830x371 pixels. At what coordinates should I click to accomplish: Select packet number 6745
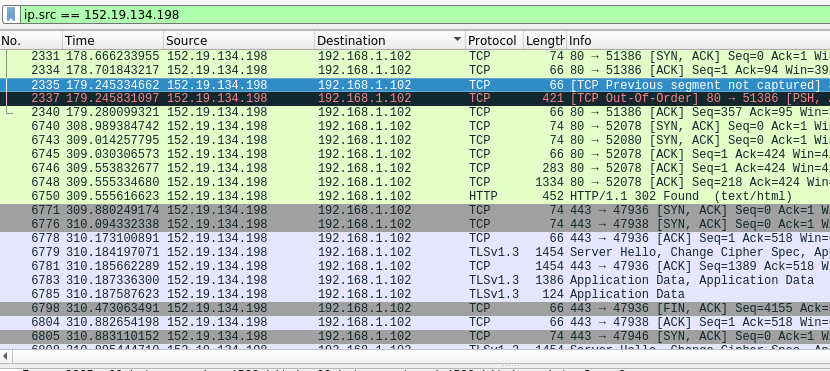tap(415, 154)
